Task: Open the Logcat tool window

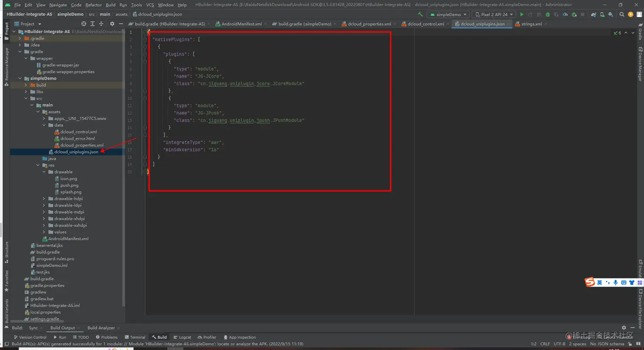Action: coord(182,337)
